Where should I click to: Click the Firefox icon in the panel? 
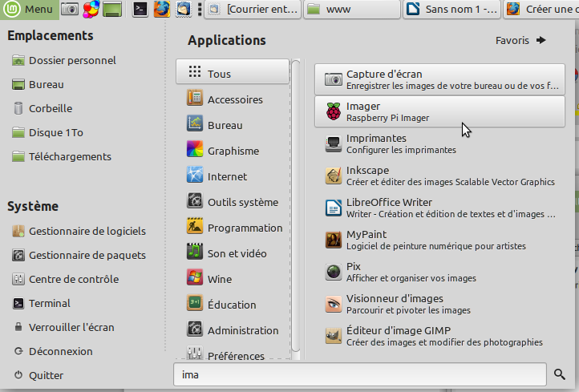point(162,10)
